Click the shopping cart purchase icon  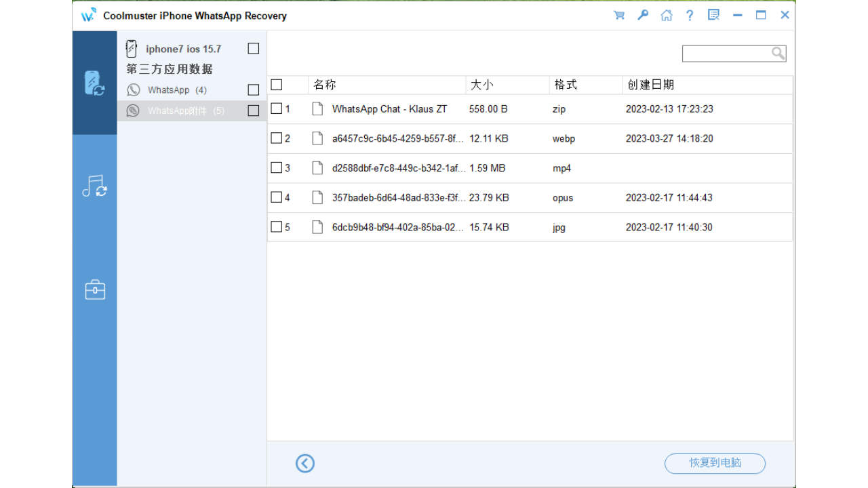(x=618, y=14)
